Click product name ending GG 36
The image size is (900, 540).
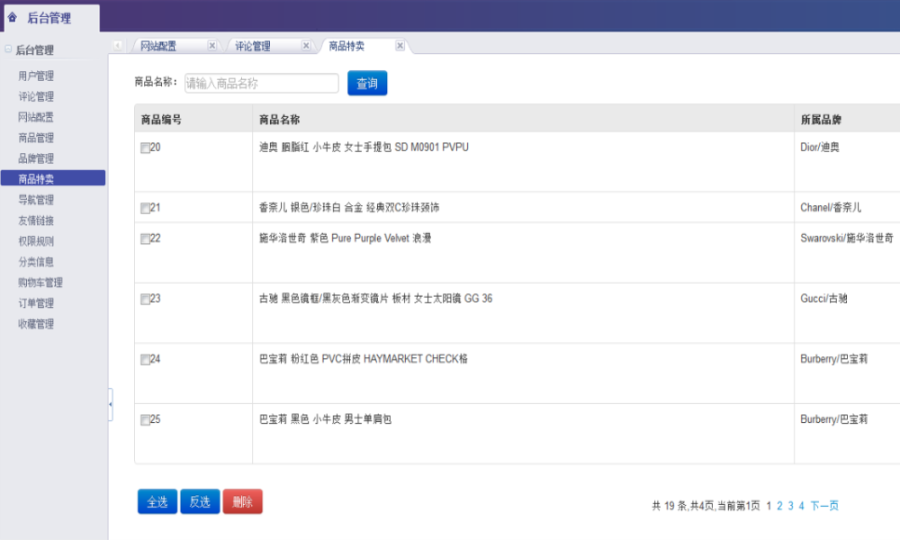[375, 298]
